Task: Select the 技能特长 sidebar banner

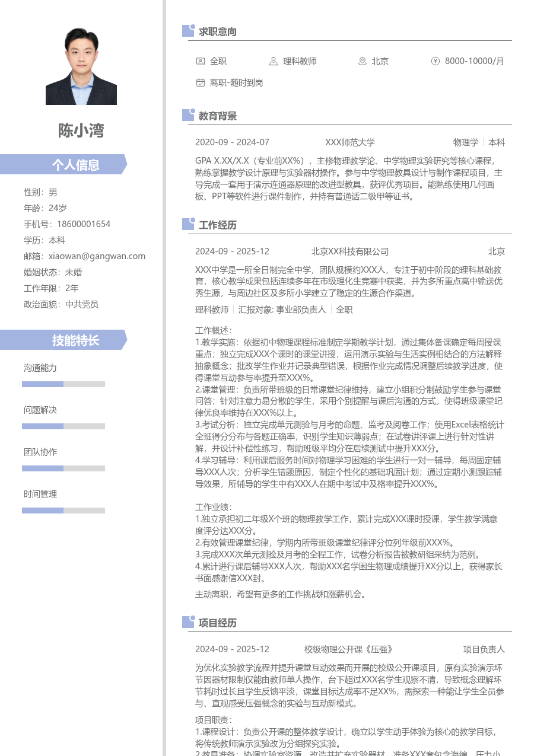Action: 63,340
